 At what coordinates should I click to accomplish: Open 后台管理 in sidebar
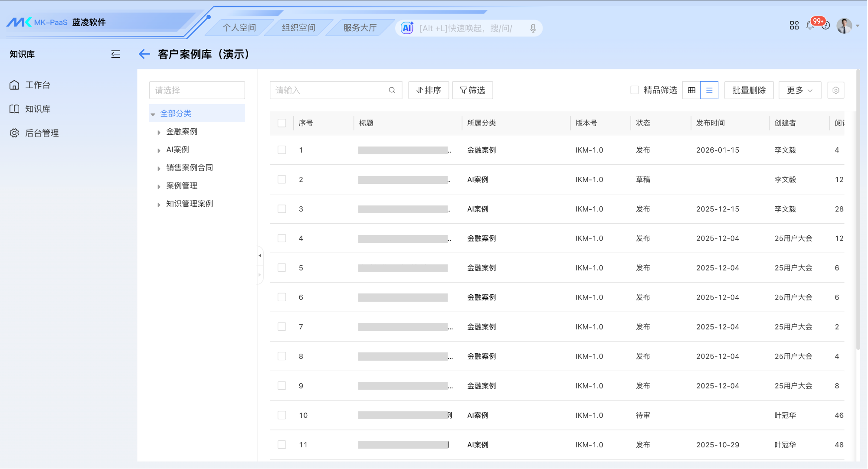pos(42,133)
